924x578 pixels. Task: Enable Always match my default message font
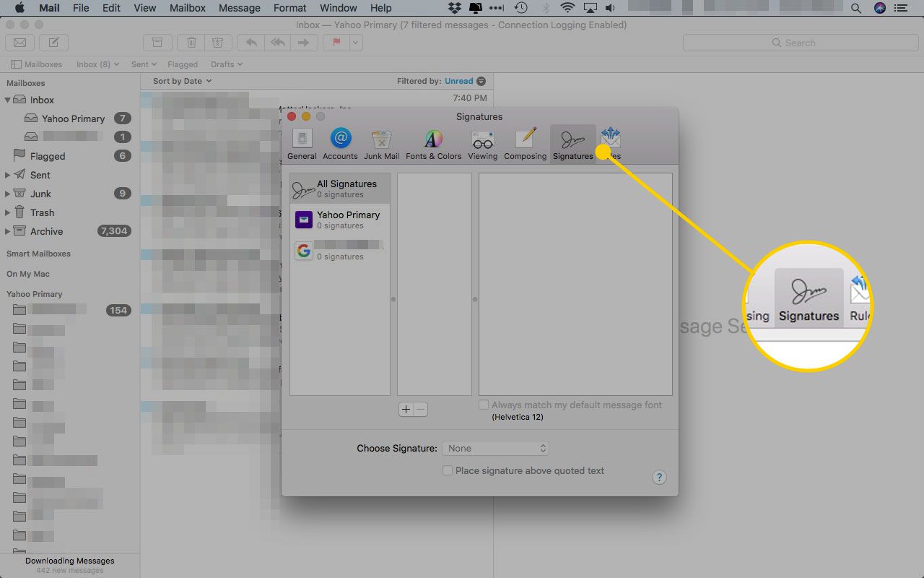tap(484, 405)
